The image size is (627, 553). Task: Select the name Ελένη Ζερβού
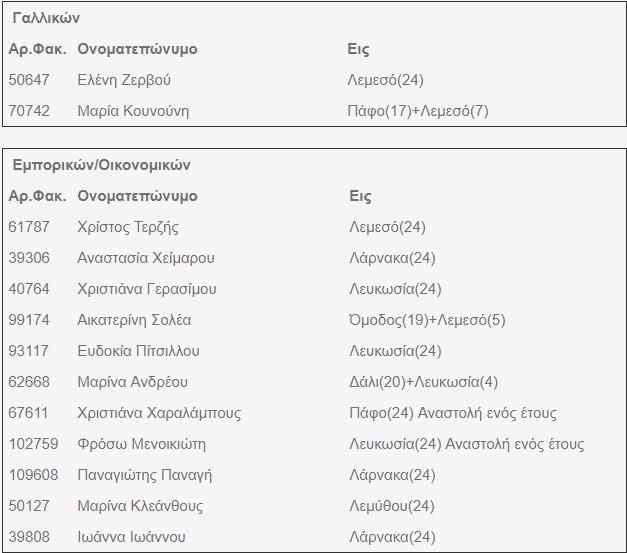tap(124, 80)
